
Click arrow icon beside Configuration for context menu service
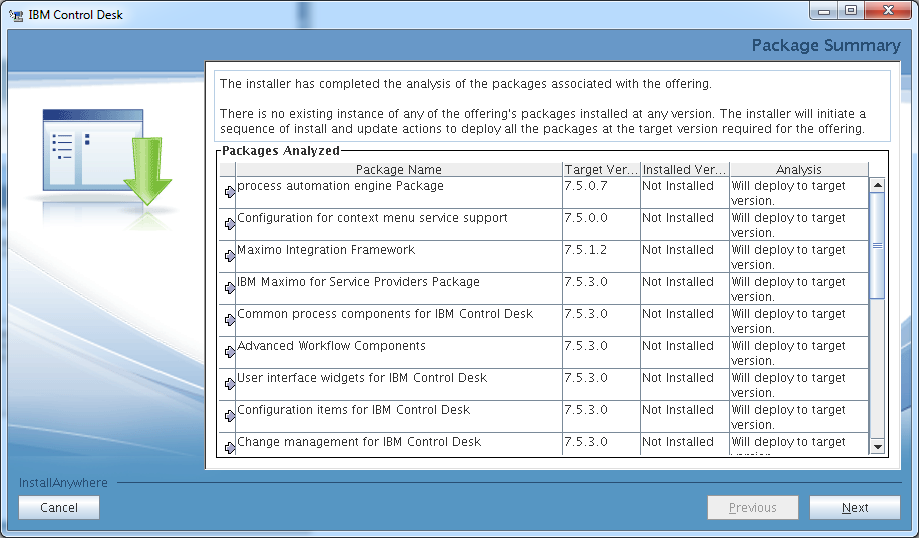point(230,224)
